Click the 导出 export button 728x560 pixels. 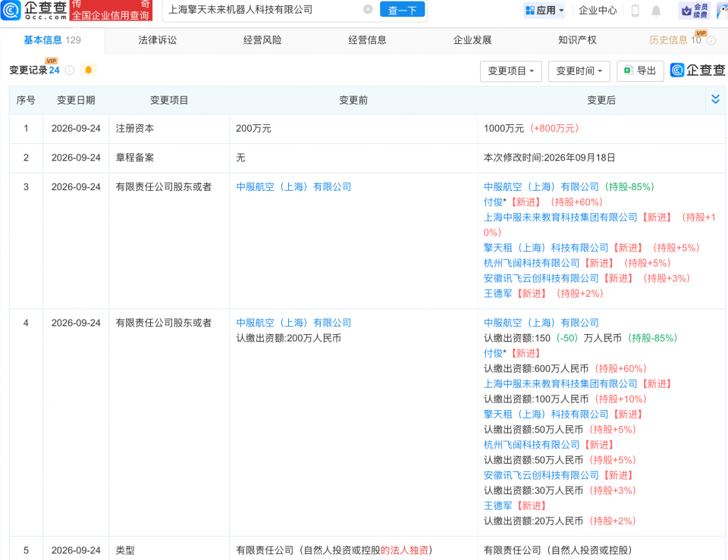click(x=640, y=70)
